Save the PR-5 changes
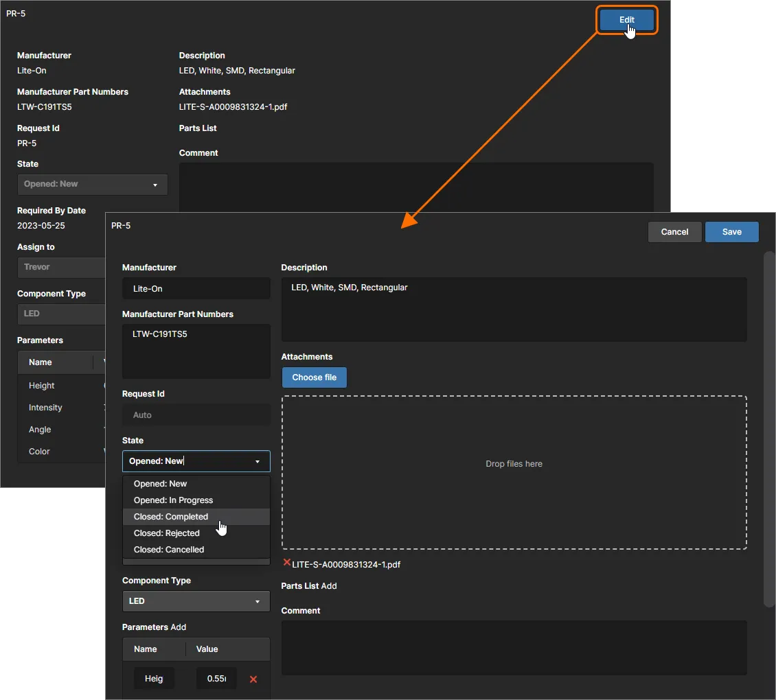 click(x=731, y=231)
